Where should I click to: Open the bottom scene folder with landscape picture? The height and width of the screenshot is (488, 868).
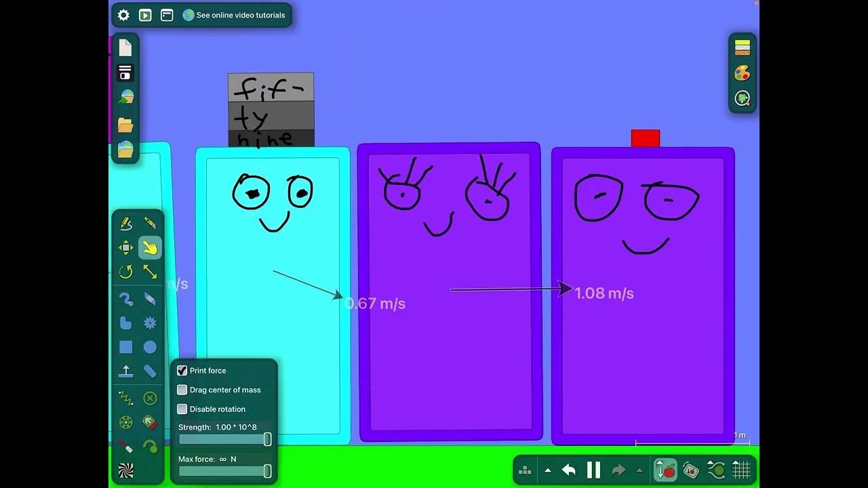pos(125,149)
